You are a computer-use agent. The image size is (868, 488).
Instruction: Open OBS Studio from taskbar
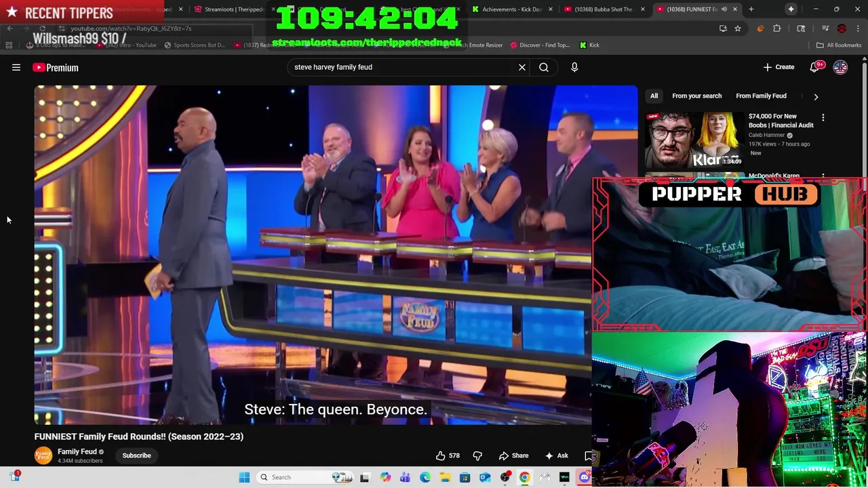(x=505, y=477)
